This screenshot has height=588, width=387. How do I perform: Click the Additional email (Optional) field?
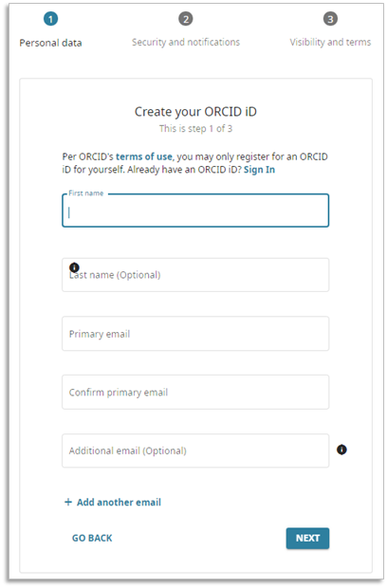coord(195,450)
